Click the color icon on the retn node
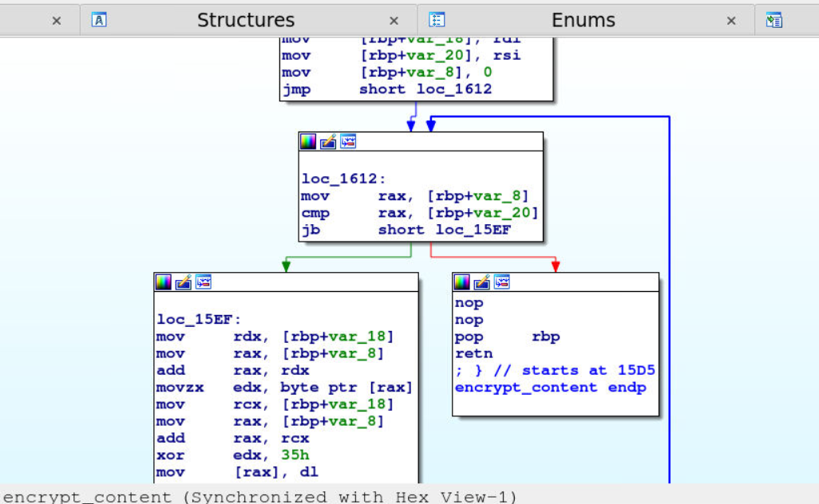 (462, 282)
